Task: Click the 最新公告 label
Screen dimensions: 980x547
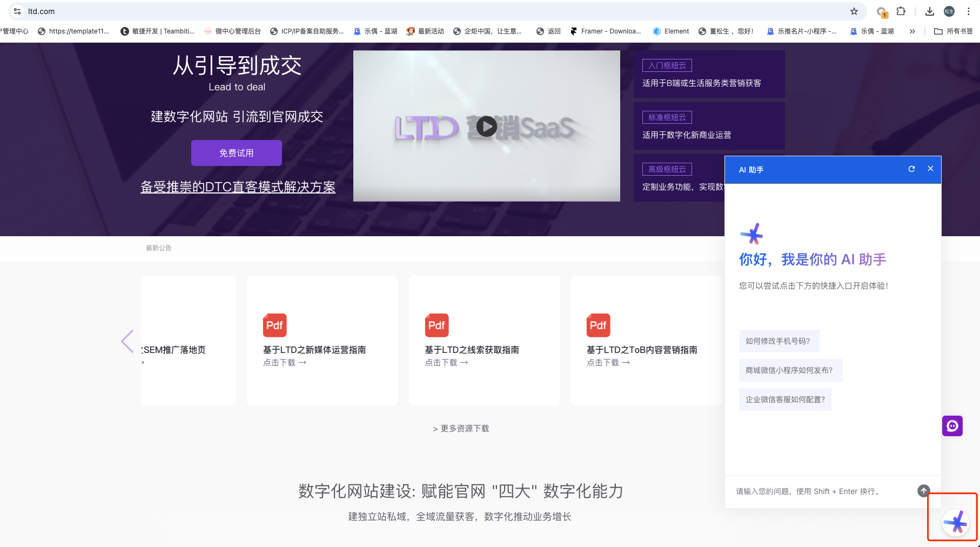Action: tap(159, 248)
